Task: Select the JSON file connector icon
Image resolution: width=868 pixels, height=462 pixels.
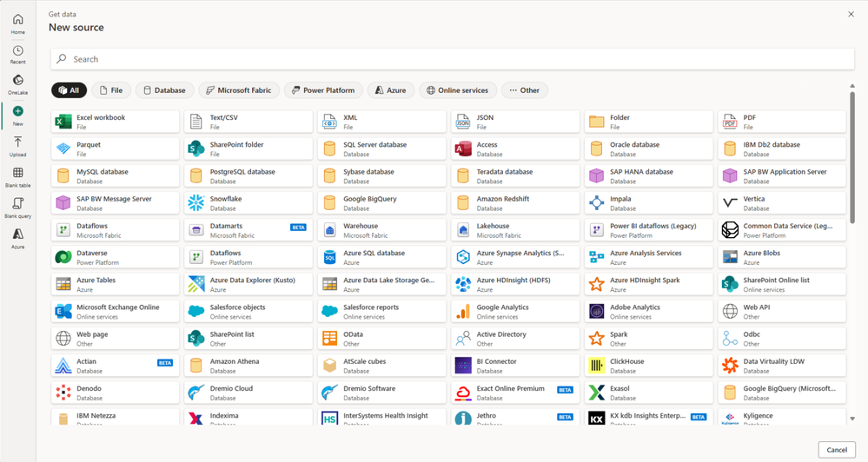Action: [463, 122]
